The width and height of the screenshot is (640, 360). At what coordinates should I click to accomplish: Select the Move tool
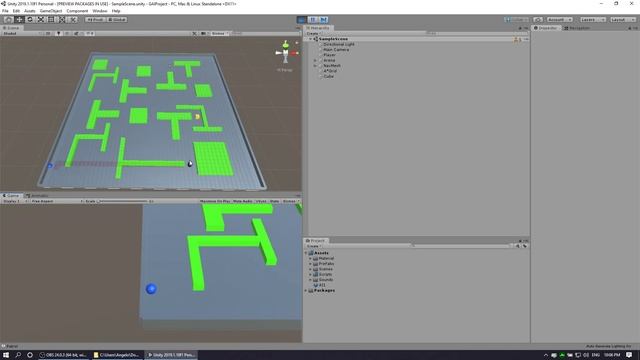pos(19,19)
